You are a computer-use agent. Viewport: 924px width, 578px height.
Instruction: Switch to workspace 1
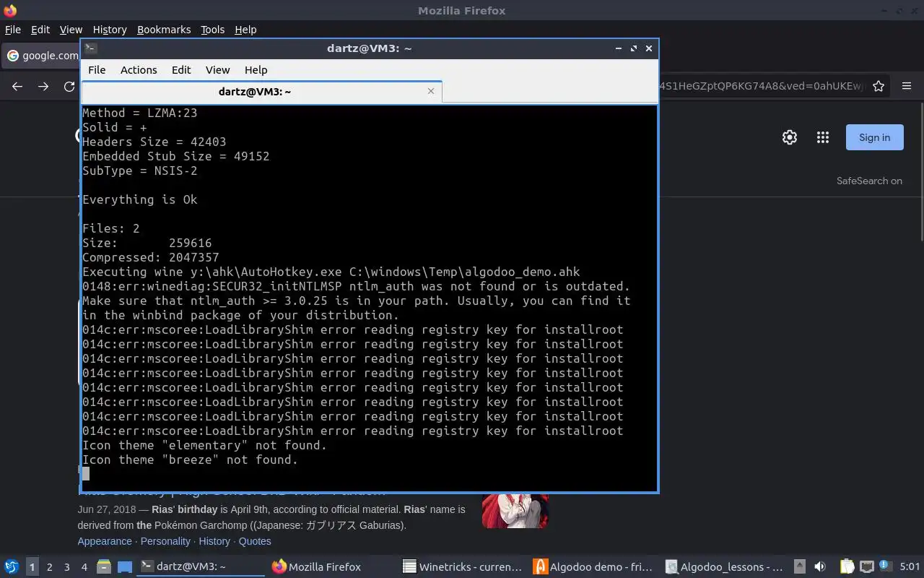[32, 567]
